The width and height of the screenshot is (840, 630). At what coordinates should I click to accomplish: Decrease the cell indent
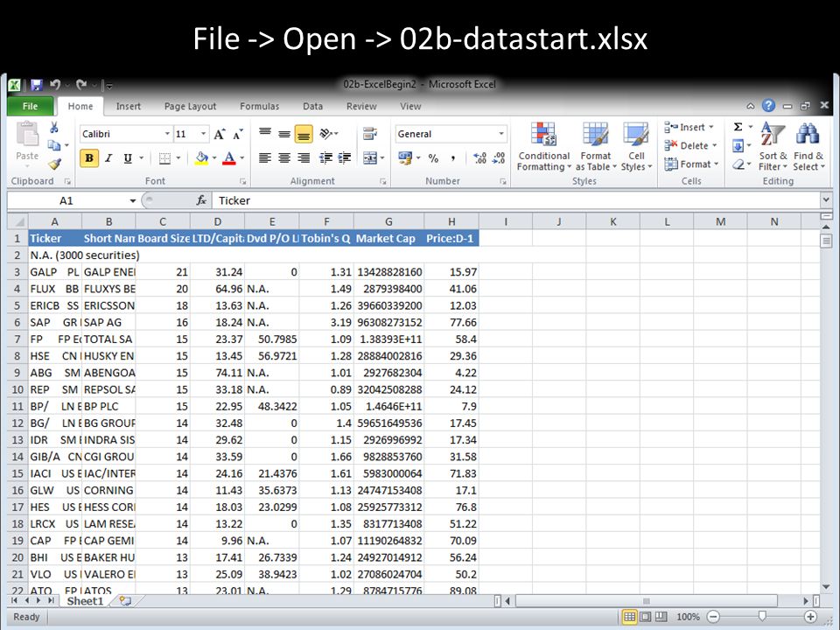click(x=325, y=158)
